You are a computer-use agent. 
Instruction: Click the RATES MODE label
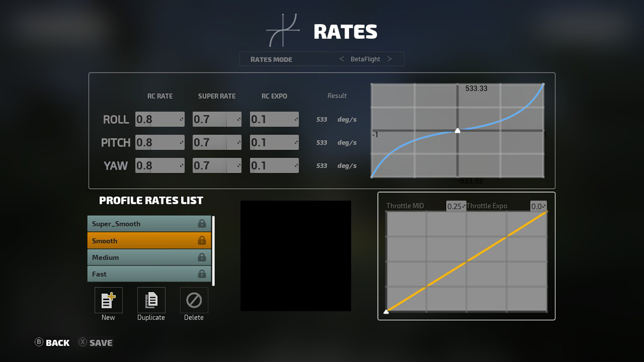(x=272, y=59)
